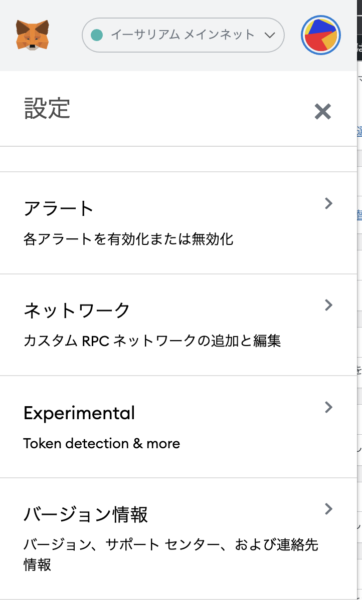Open the ネットワーク settings section
This screenshot has height=600, width=362.
[178, 325]
